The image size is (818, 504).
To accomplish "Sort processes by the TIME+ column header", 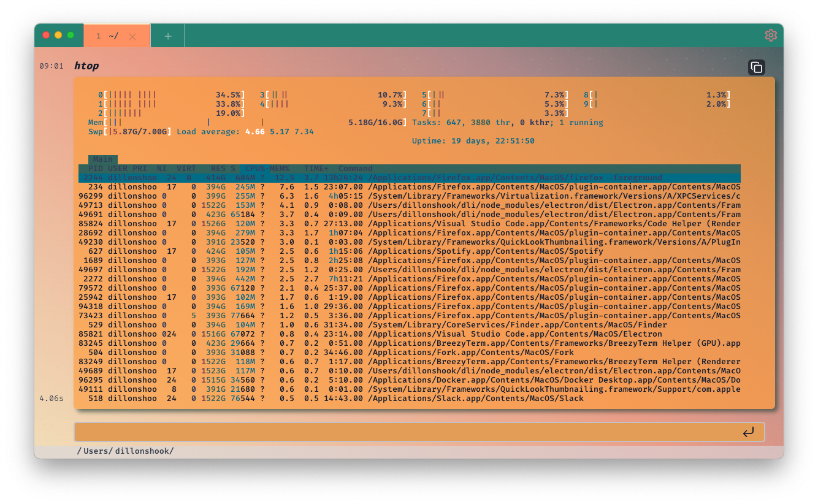I will [316, 168].
